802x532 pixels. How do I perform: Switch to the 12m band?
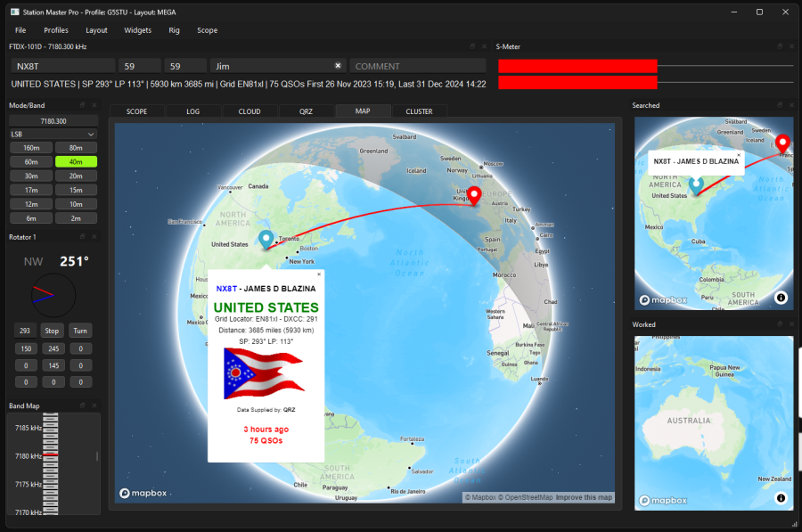31,204
